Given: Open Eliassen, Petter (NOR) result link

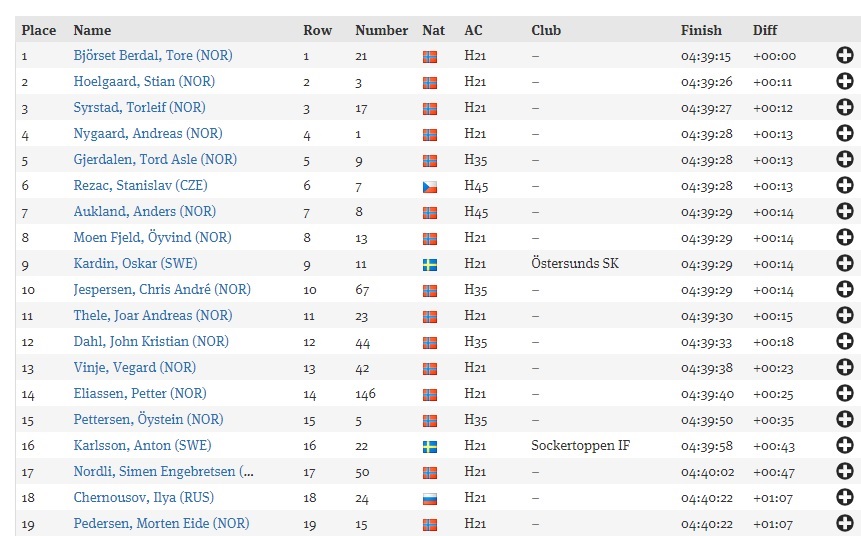Looking at the screenshot, I should tap(140, 393).
